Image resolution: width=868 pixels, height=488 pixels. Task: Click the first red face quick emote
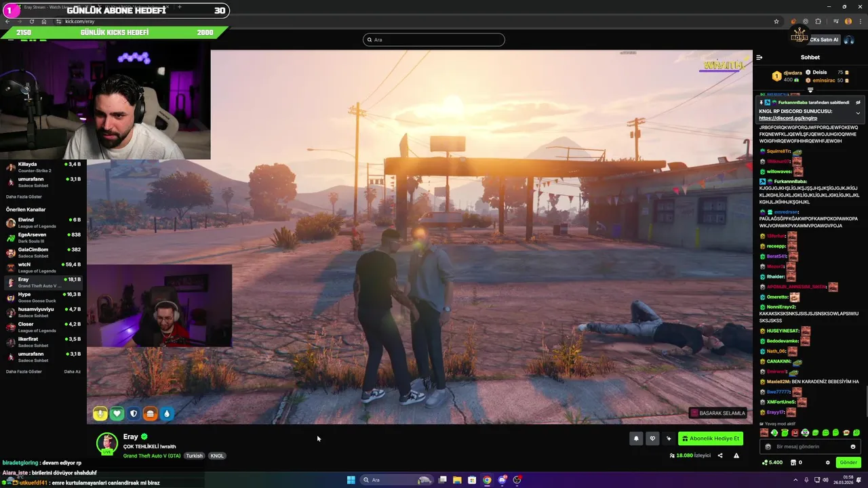coord(764,432)
